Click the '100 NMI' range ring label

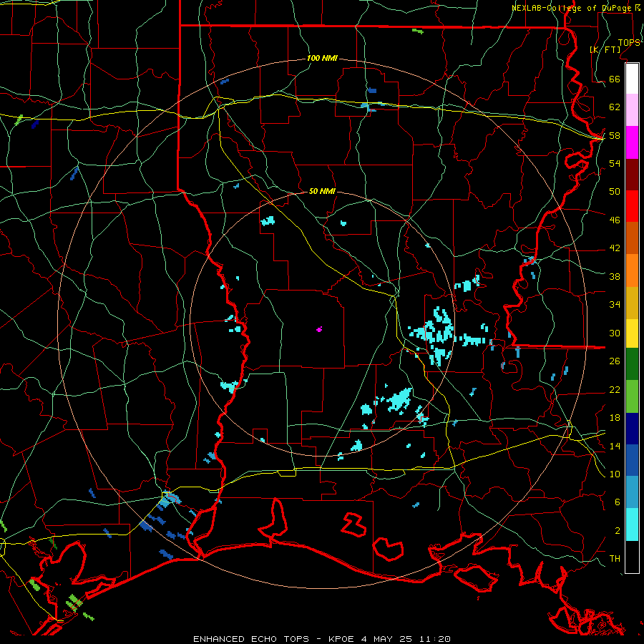tap(323, 59)
